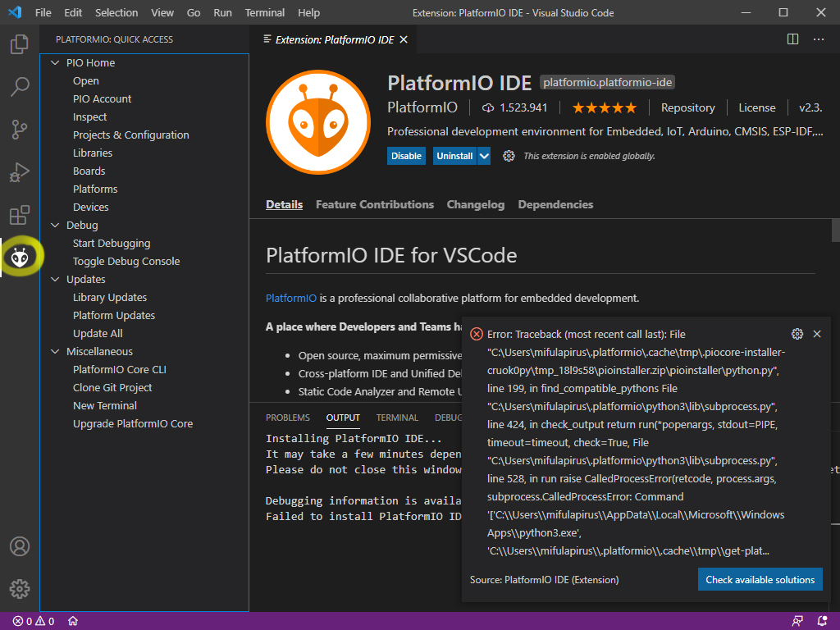This screenshot has height=630, width=840.
Task: Open the File menu
Action: point(43,12)
